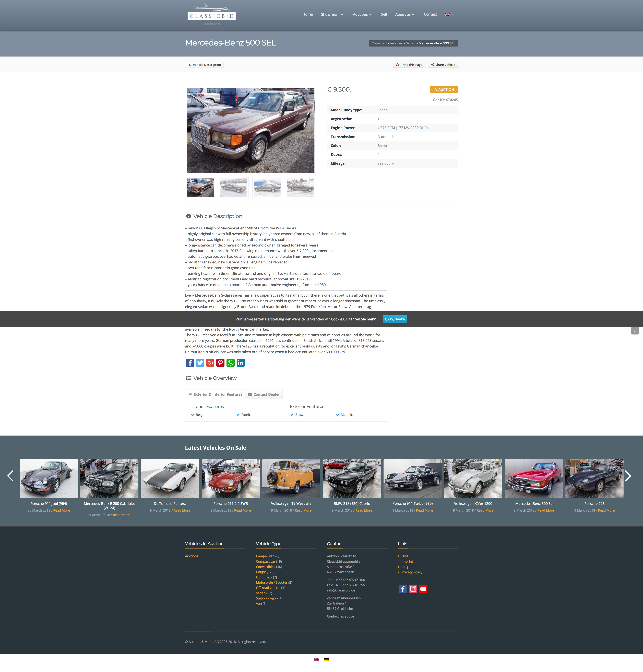643x672 pixels.
Task: Open Porsche 911 Jubi (964) image
Action: coord(49,479)
